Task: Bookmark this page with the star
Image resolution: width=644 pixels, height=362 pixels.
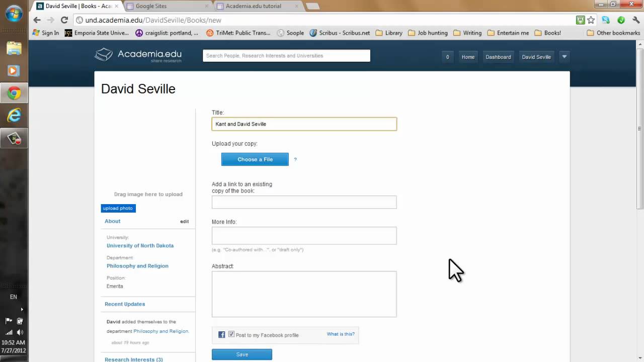Action: (x=591, y=20)
